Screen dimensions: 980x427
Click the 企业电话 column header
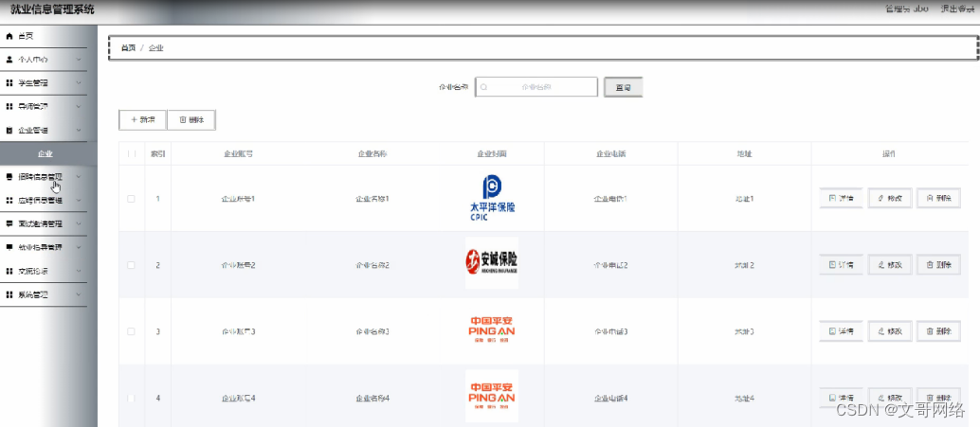pos(610,153)
